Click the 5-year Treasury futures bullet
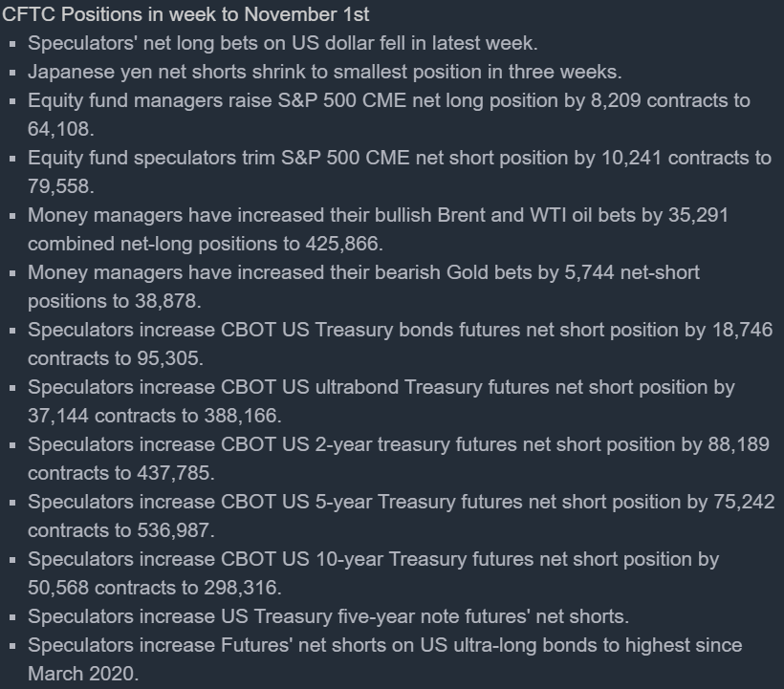This screenshot has height=689, width=784. point(401,502)
